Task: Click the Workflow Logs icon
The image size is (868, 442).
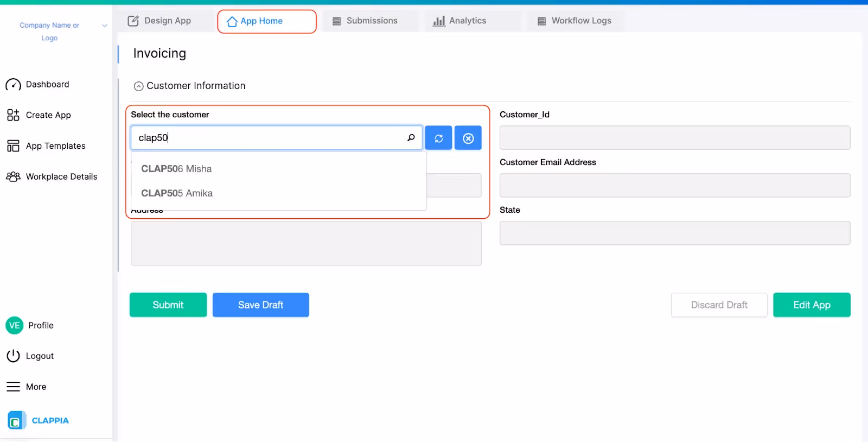Action: [x=541, y=21]
